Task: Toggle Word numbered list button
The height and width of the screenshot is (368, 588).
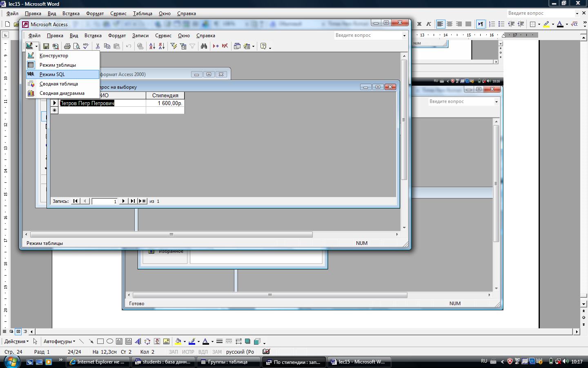Action: [492, 24]
